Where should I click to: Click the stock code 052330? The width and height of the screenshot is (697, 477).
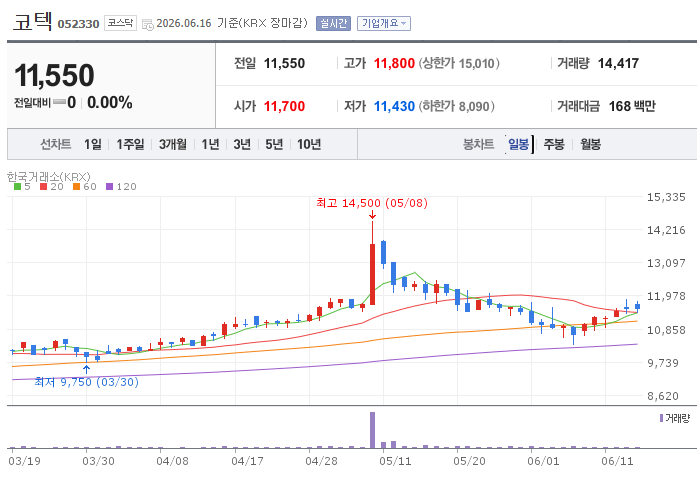78,24
